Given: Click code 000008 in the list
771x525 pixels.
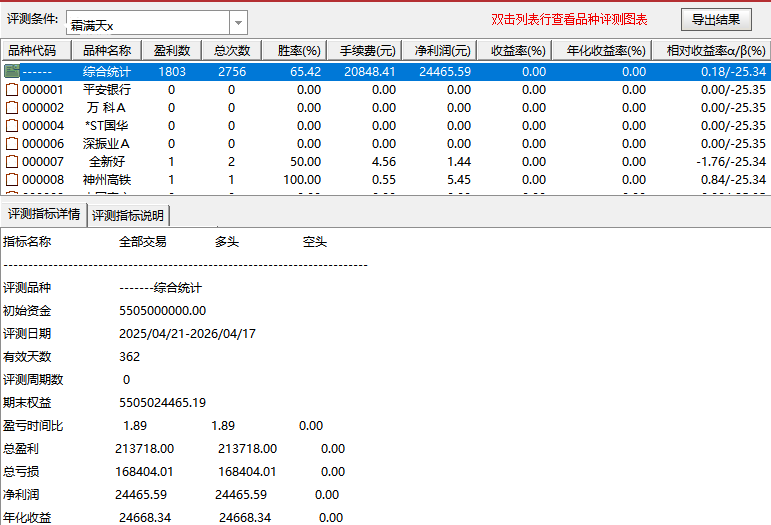Looking at the screenshot, I should click(43, 180).
